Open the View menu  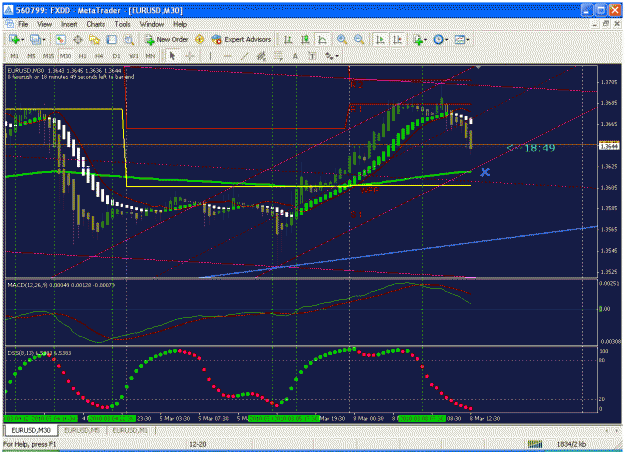(x=44, y=24)
